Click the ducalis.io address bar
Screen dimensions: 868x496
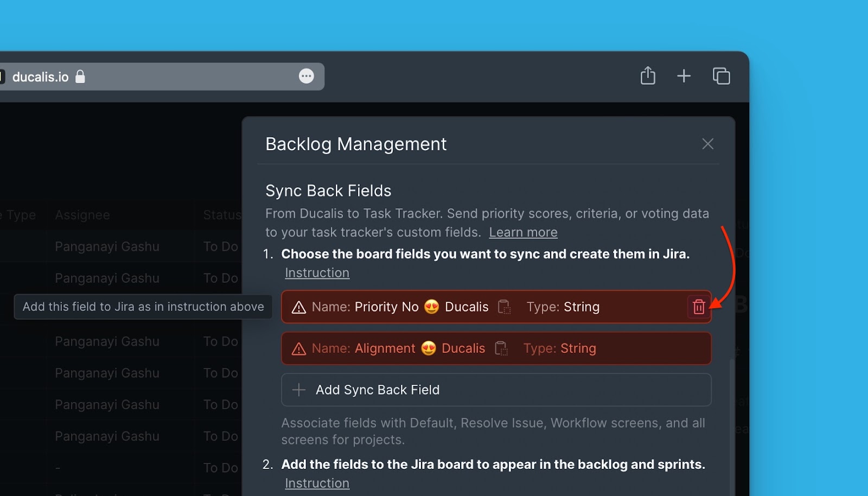pyautogui.click(x=162, y=77)
